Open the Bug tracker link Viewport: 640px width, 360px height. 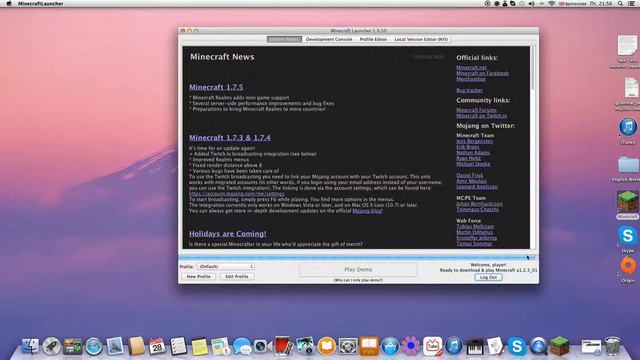click(469, 90)
